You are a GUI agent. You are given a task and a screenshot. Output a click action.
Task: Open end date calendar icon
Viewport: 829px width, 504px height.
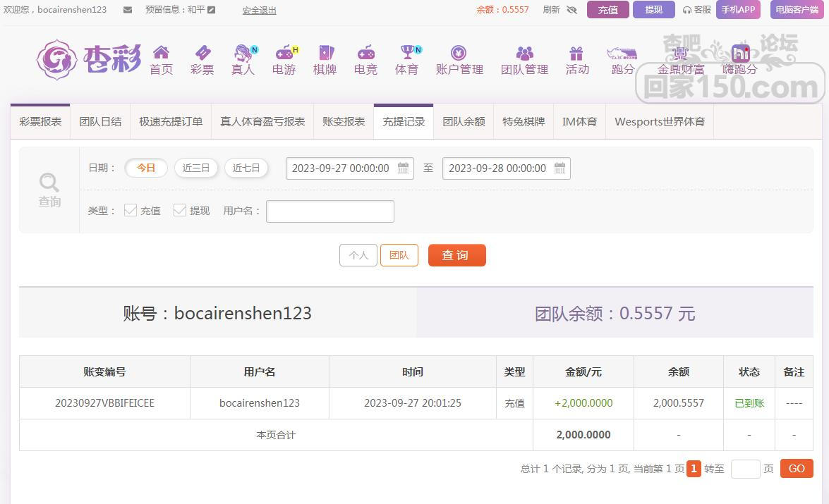click(559, 168)
